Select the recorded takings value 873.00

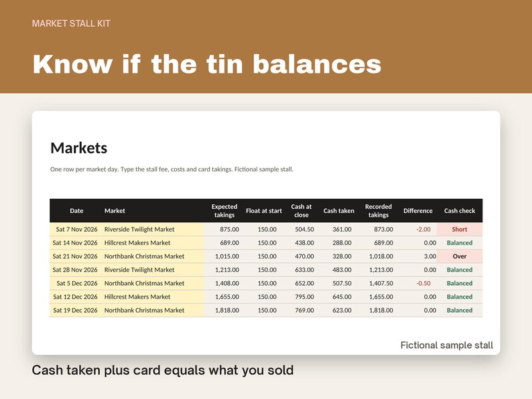pos(383,230)
